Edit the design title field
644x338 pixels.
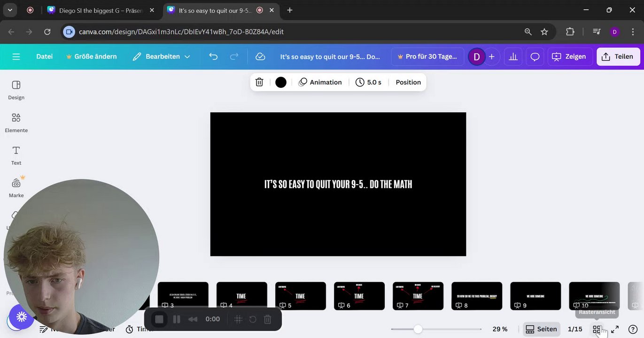coord(330,56)
